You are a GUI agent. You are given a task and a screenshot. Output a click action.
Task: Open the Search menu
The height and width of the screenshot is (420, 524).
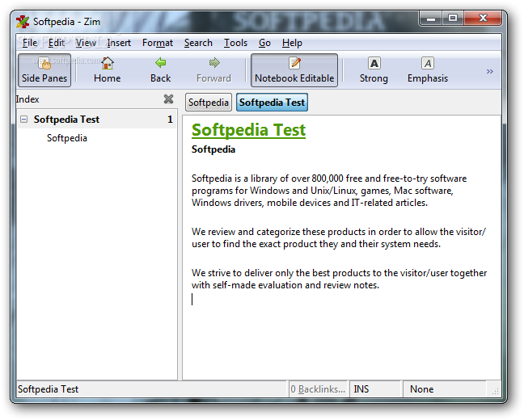tap(198, 43)
